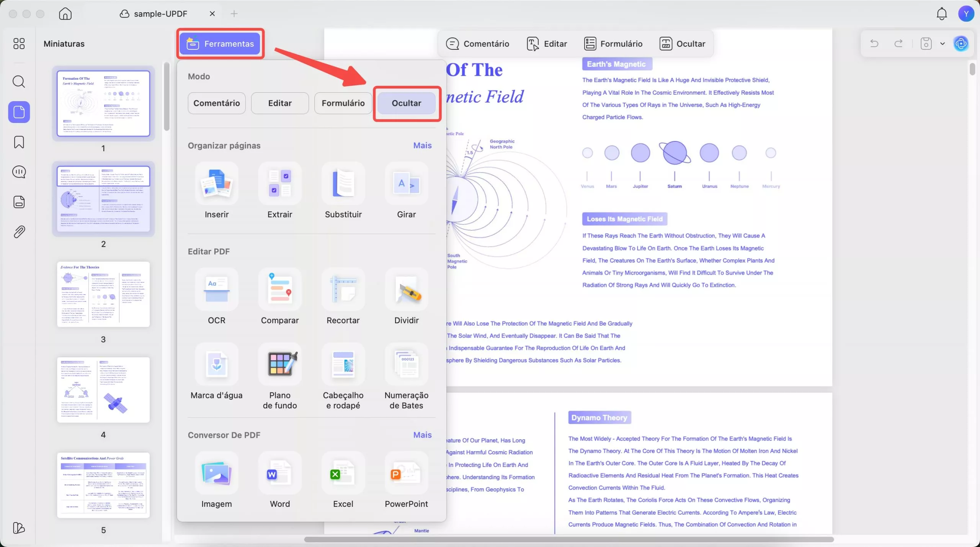Image resolution: width=980 pixels, height=547 pixels.
Task: Switch to Formulário in the top toolbar
Action: tap(613, 44)
